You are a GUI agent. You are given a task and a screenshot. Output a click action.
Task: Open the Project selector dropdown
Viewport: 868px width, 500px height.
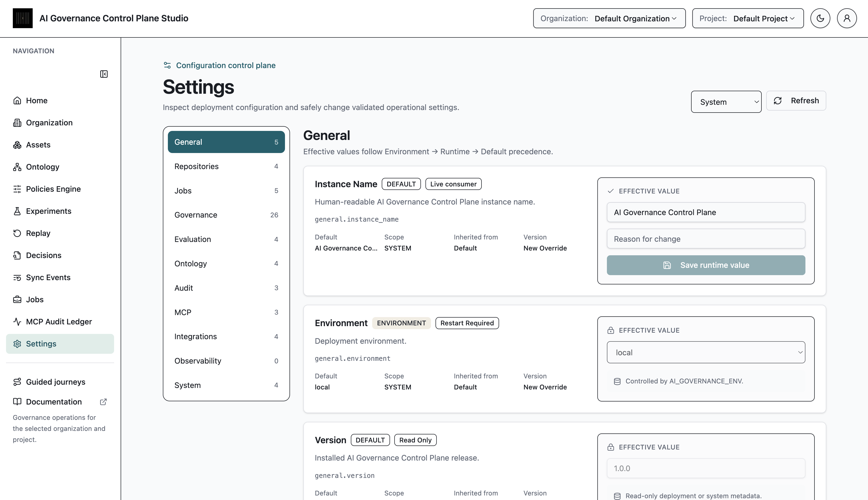click(748, 18)
